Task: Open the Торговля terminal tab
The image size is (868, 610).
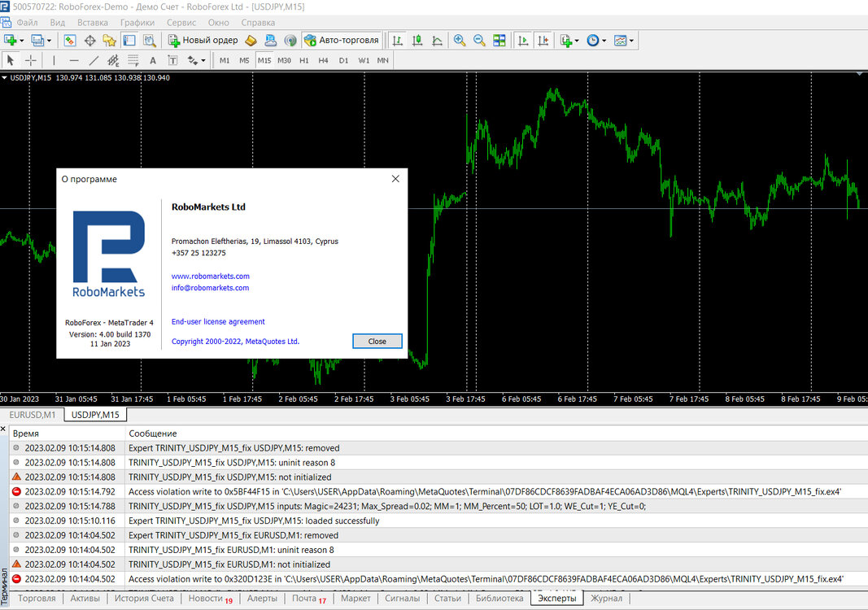Action: coord(37,599)
